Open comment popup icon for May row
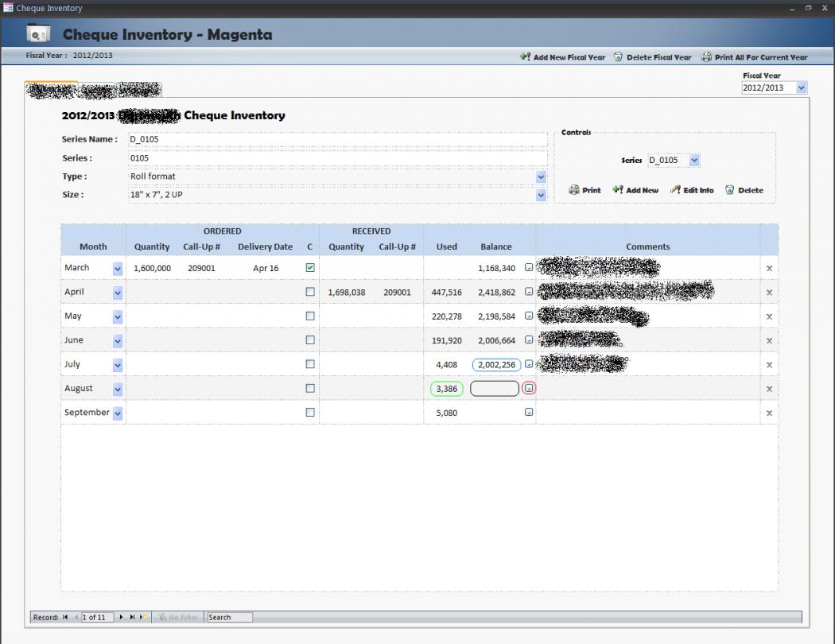Screen dimensions: 835x644 click(x=529, y=316)
